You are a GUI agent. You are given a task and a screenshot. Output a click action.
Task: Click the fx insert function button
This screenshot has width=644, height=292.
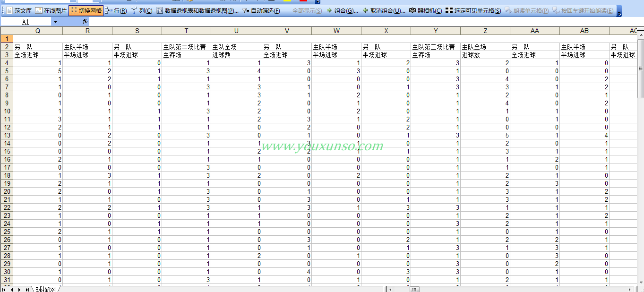[x=85, y=22]
